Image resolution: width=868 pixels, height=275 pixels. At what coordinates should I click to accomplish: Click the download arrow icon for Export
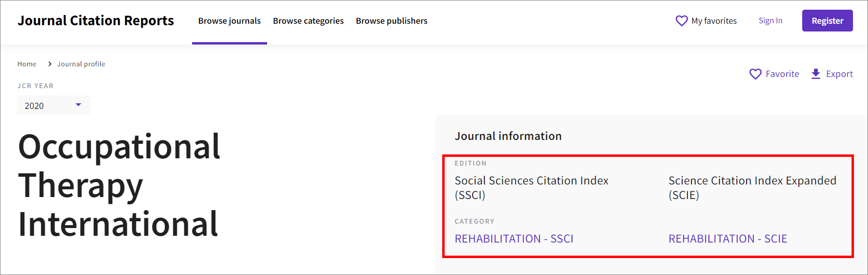(x=816, y=74)
